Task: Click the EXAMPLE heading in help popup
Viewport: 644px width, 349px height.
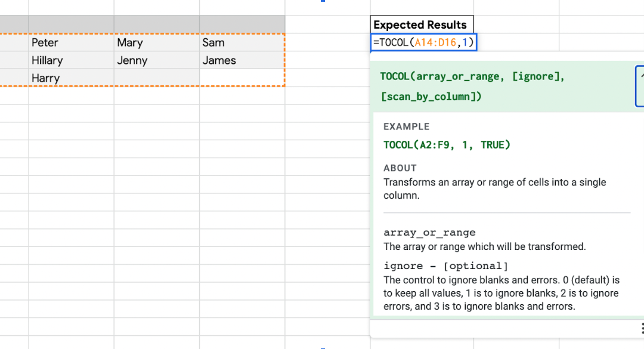Action: (407, 126)
